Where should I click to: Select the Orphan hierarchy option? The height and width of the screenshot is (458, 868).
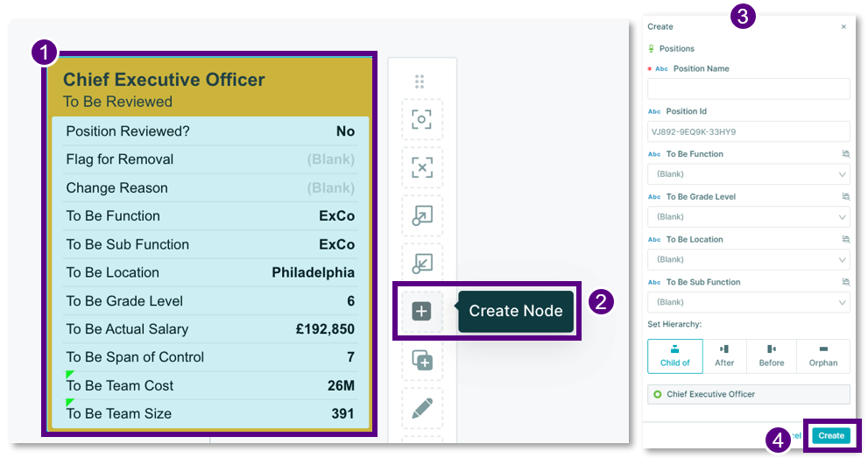click(823, 356)
